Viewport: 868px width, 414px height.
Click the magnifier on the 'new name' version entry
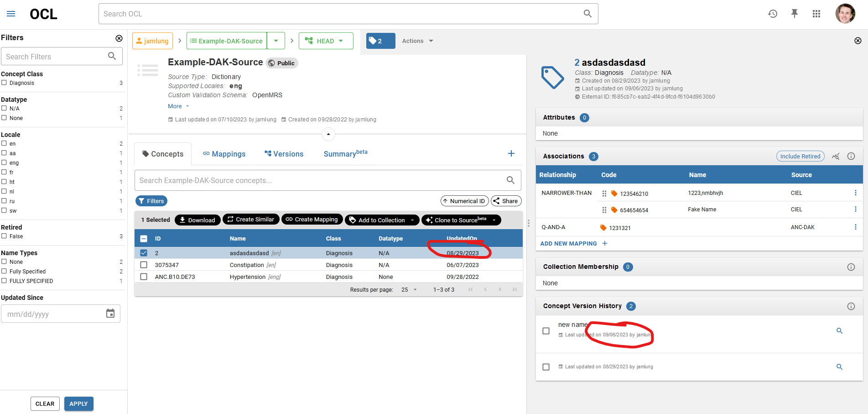tap(840, 330)
